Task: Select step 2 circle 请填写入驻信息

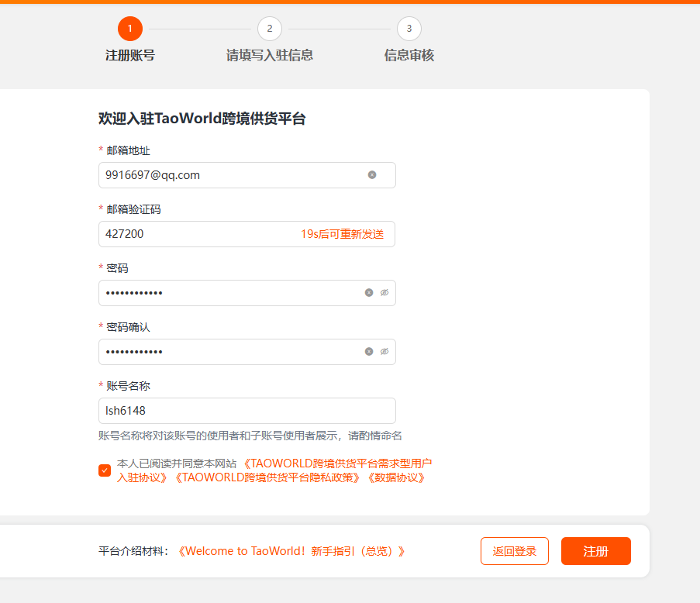Action: click(x=270, y=29)
